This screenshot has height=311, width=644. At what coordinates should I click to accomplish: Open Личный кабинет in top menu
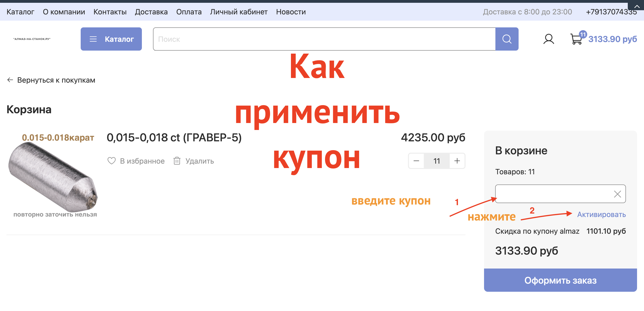[x=239, y=12]
